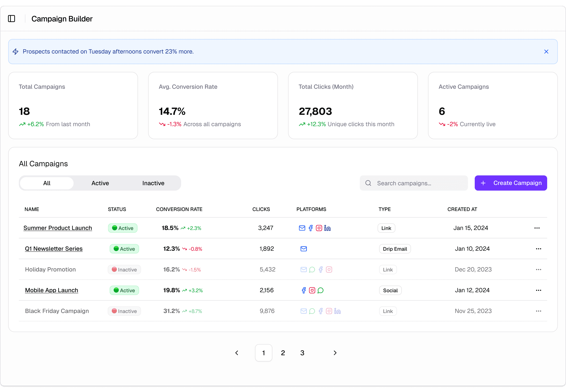Click email icon in Q1 Newsletter Series row
The width and height of the screenshot is (566, 392).
(303, 249)
